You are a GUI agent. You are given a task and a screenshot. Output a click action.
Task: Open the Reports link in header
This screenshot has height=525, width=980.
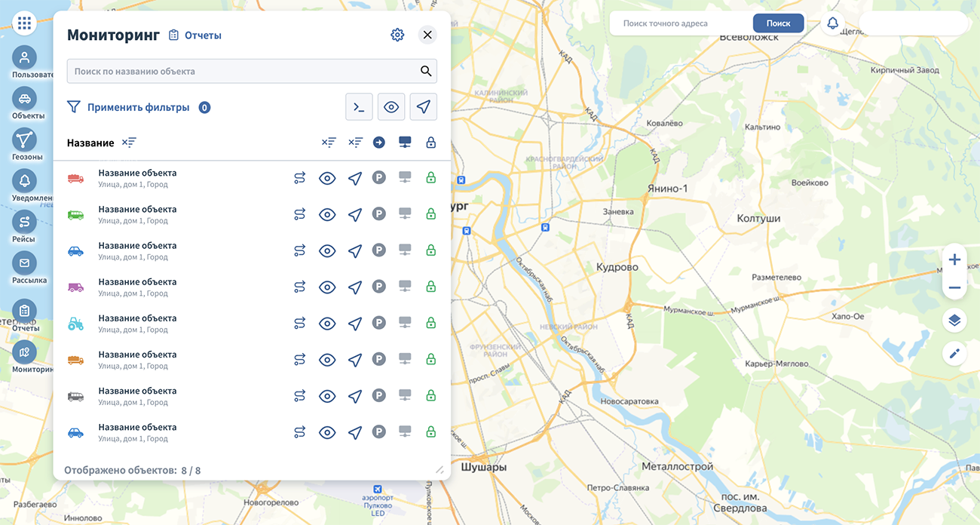(195, 35)
